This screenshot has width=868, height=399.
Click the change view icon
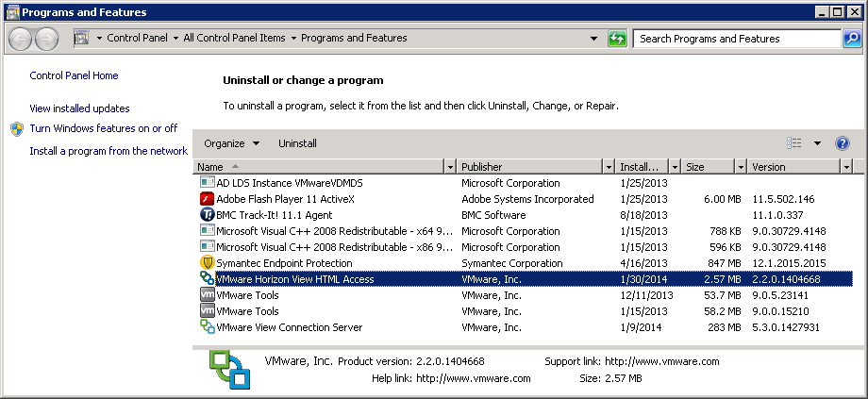794,143
